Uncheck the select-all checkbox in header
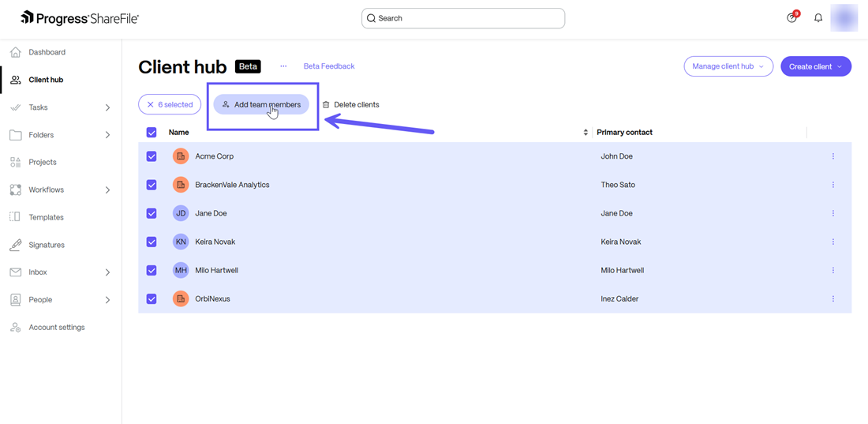Image resolution: width=868 pixels, height=424 pixels. (152, 133)
